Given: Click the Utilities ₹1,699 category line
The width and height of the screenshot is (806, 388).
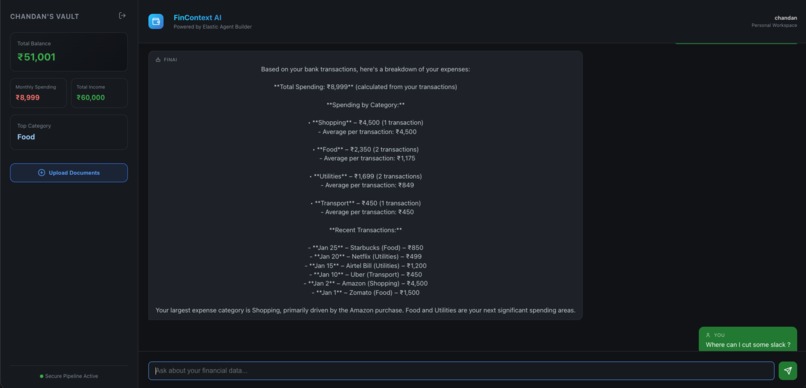Looking at the screenshot, I should coord(365,176).
